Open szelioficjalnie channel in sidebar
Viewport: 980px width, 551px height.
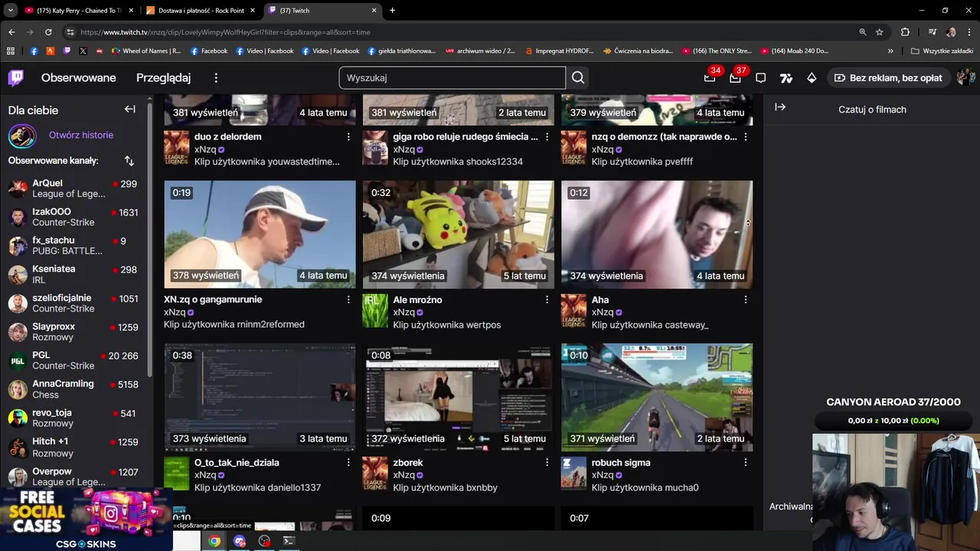click(x=73, y=303)
